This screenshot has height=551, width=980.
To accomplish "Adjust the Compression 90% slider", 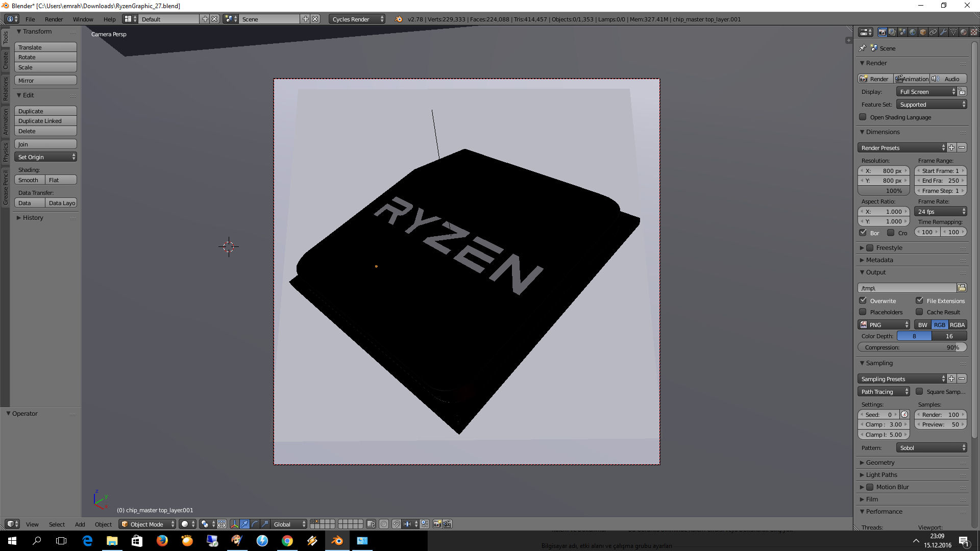I will 912,347.
